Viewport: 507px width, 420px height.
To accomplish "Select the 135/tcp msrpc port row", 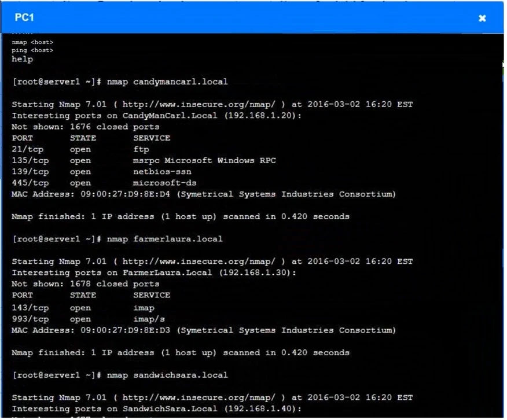I will coord(144,160).
